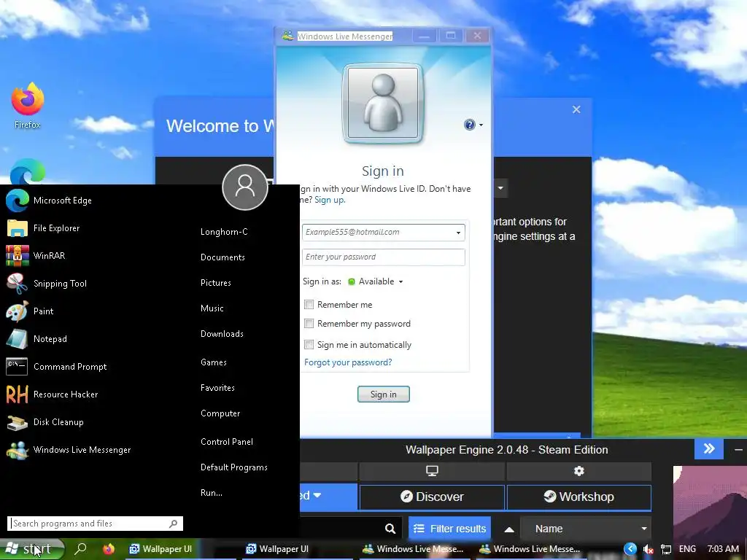Viewport: 747px width, 560px height.
Task: Expand the dropdown arrow in the Welcome dialog
Action: [x=500, y=188]
